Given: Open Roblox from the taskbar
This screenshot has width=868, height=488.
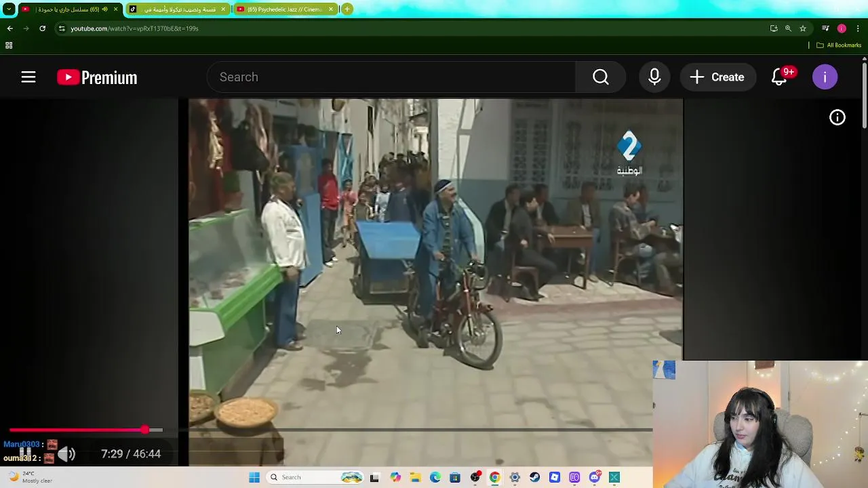Looking at the screenshot, I should point(555,477).
